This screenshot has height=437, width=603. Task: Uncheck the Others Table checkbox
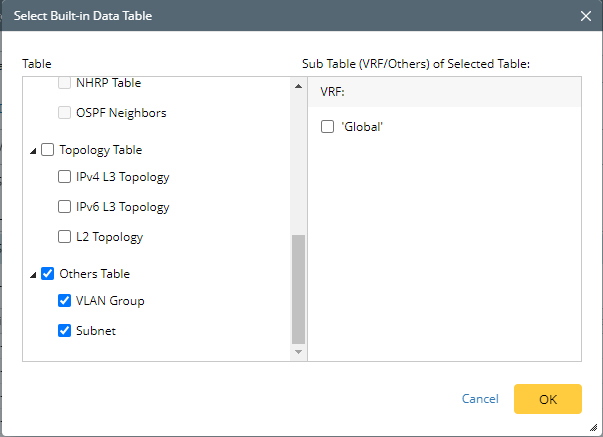click(47, 274)
